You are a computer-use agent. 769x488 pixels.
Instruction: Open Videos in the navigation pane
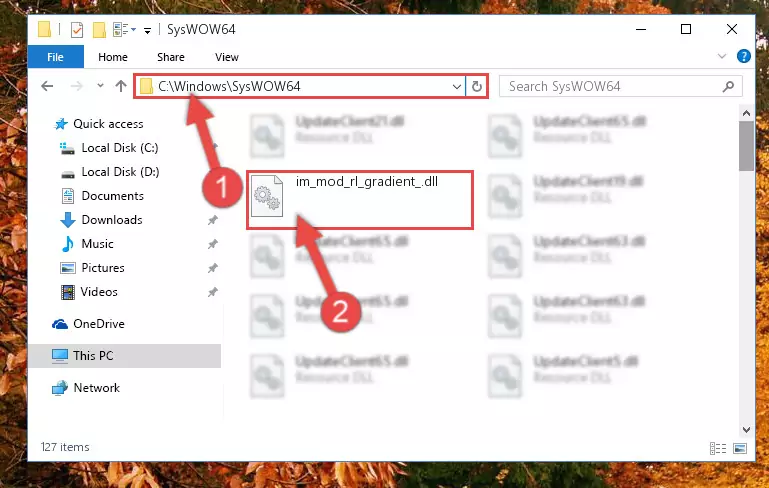(x=99, y=292)
